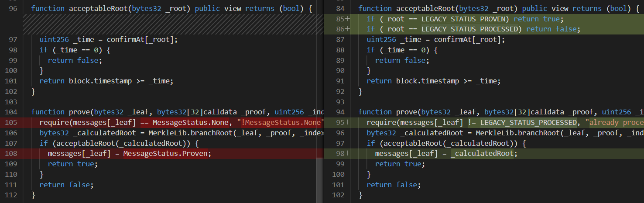Click MessageStatus.Proven in the removed line
This screenshot has height=203, width=644.
pos(167,154)
